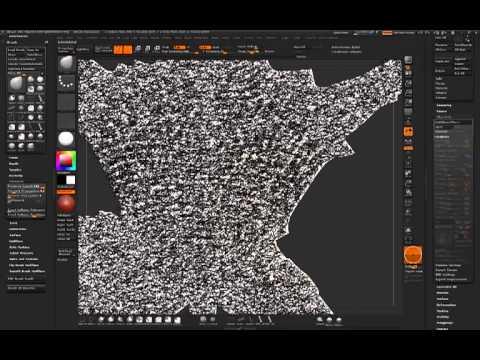The height and width of the screenshot is (360, 480).
Task: Expand the Modifiers section in Brush palette
Action: pyautogui.click(x=16, y=241)
